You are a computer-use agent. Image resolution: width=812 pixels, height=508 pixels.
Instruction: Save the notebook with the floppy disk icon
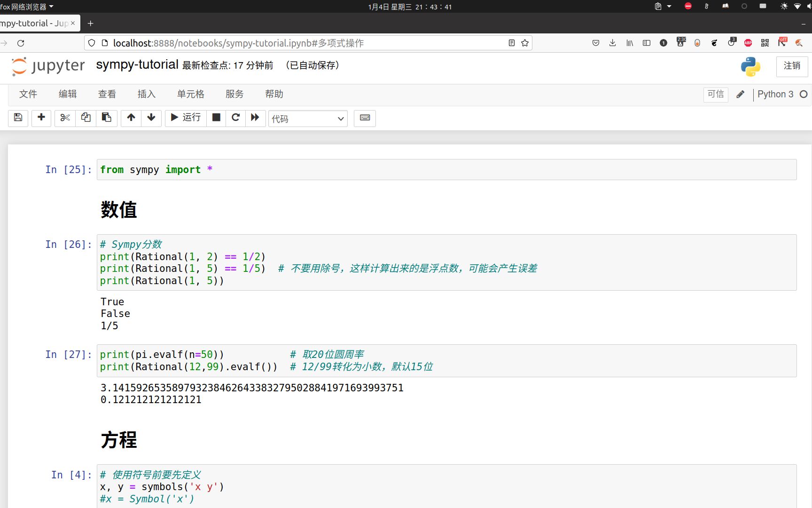(x=18, y=118)
